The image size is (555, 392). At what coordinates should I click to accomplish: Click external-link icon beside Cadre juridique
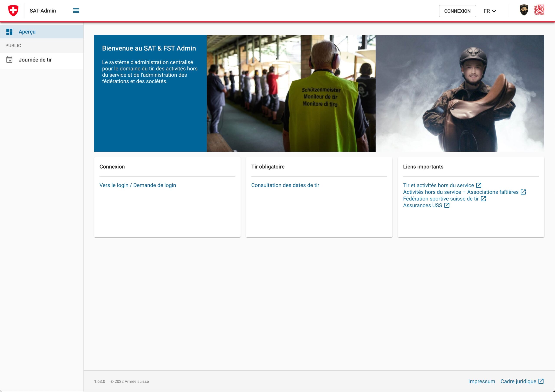[541, 381]
